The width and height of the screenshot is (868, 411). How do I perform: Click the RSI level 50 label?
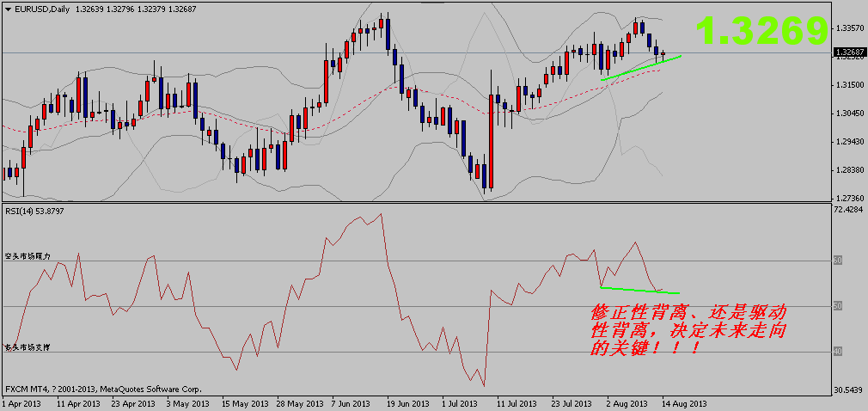(x=838, y=306)
